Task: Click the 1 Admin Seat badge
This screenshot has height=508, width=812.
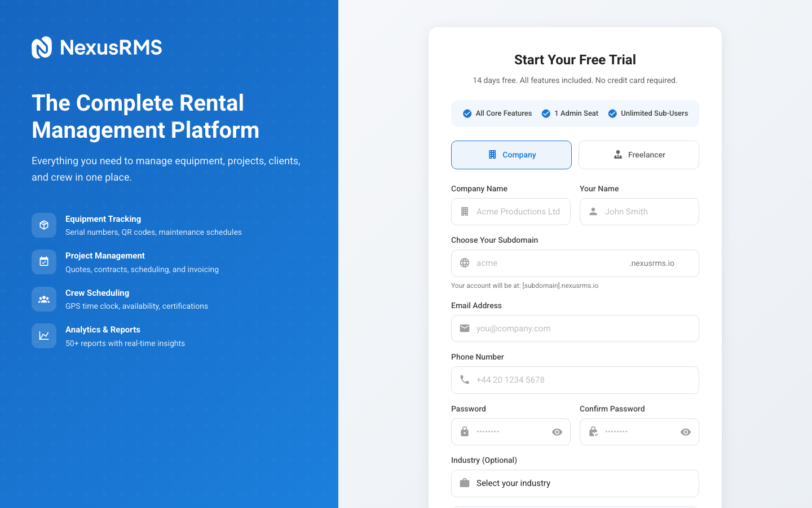Action: [546, 113]
